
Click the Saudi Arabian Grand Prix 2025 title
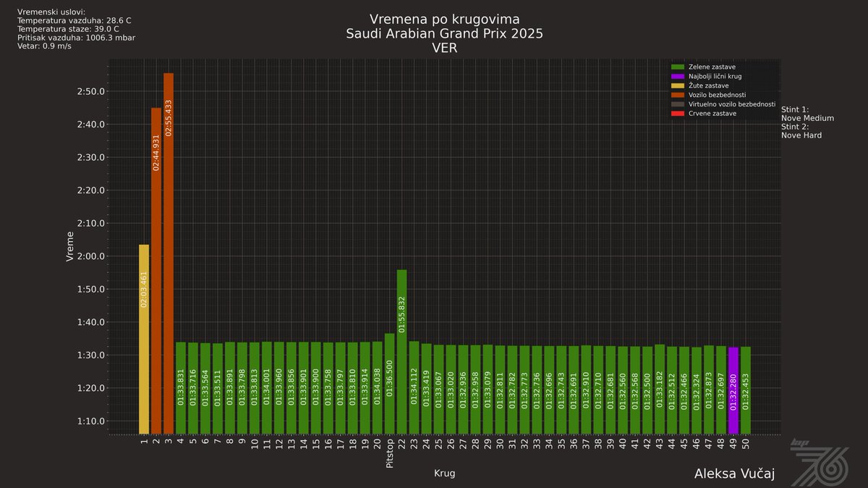pos(444,34)
